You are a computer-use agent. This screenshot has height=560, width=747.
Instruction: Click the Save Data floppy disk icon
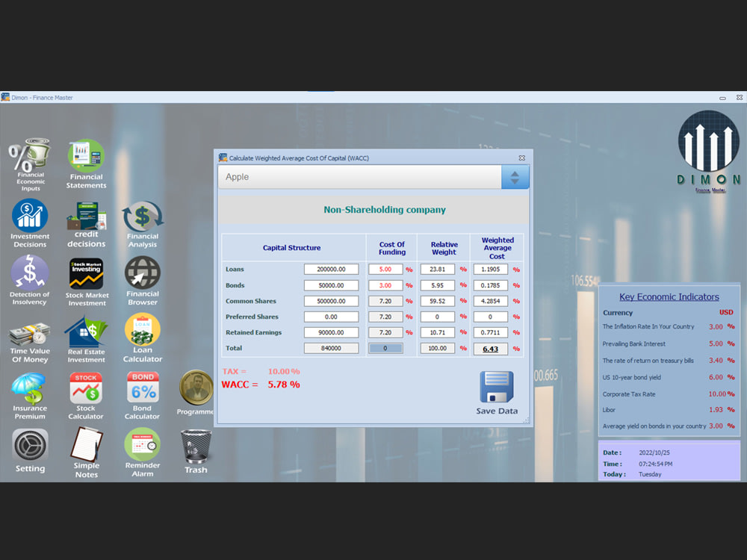click(x=497, y=393)
